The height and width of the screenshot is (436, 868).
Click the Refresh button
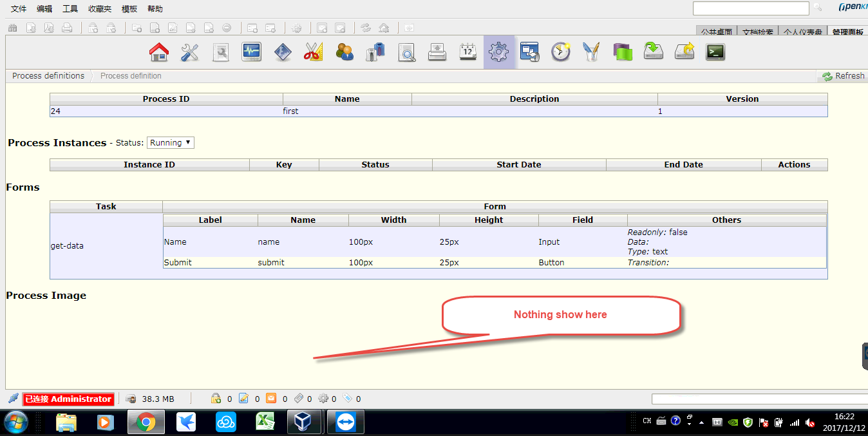pyautogui.click(x=843, y=76)
